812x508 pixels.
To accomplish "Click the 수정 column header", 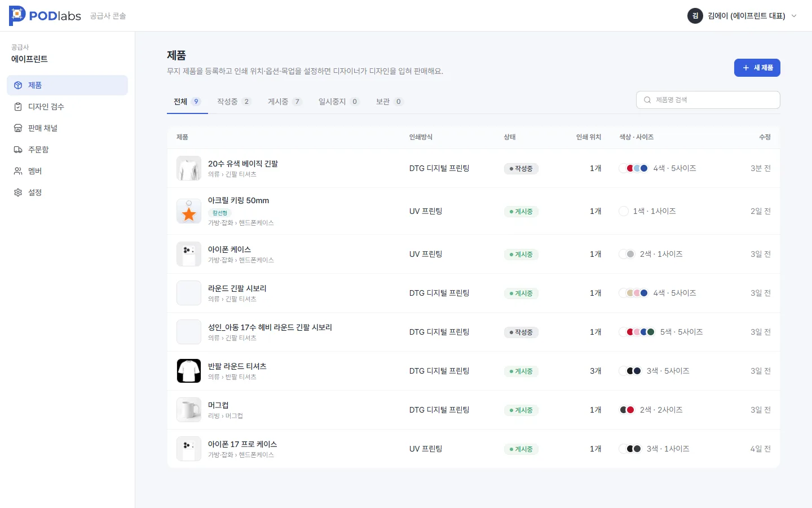I will click(765, 137).
